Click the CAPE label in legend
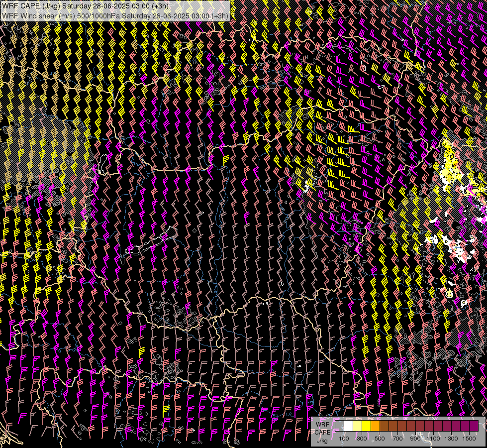 point(323,433)
